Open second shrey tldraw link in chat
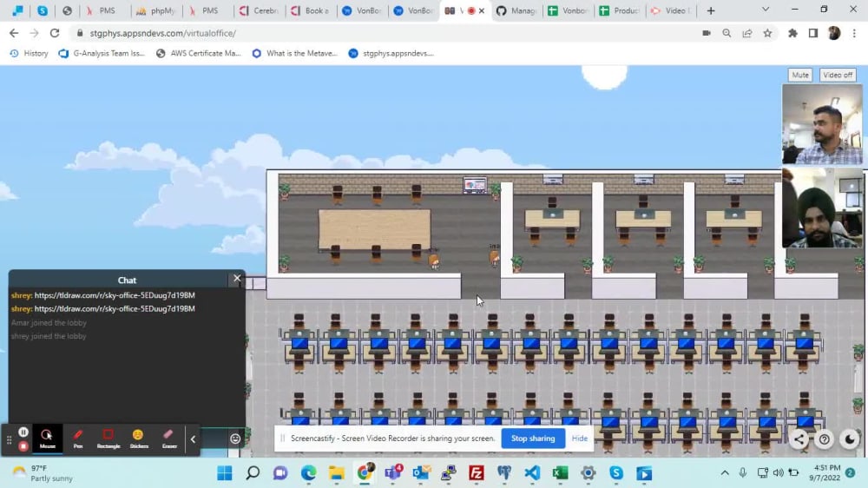Image resolution: width=868 pixels, height=488 pixels. pyautogui.click(x=115, y=308)
